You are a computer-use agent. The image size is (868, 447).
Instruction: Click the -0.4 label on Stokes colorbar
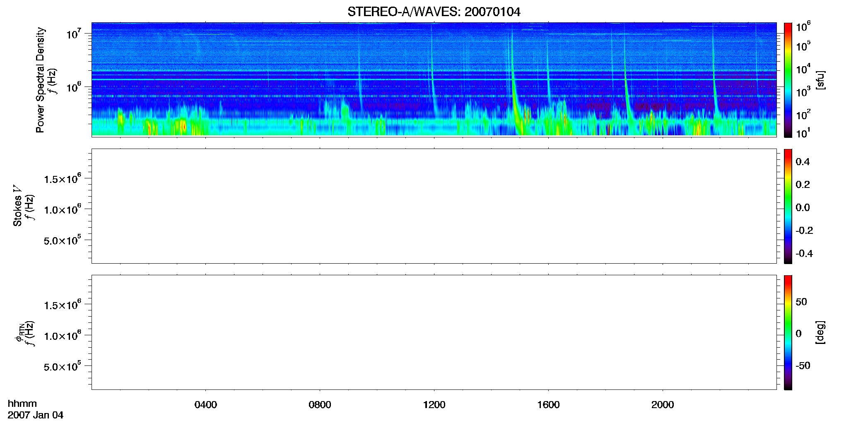coord(804,253)
